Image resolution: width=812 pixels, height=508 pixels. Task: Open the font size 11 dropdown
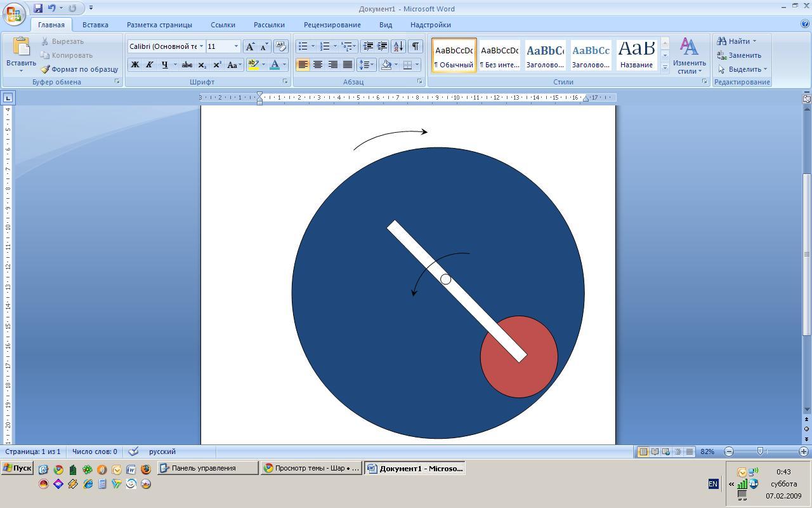[x=236, y=46]
